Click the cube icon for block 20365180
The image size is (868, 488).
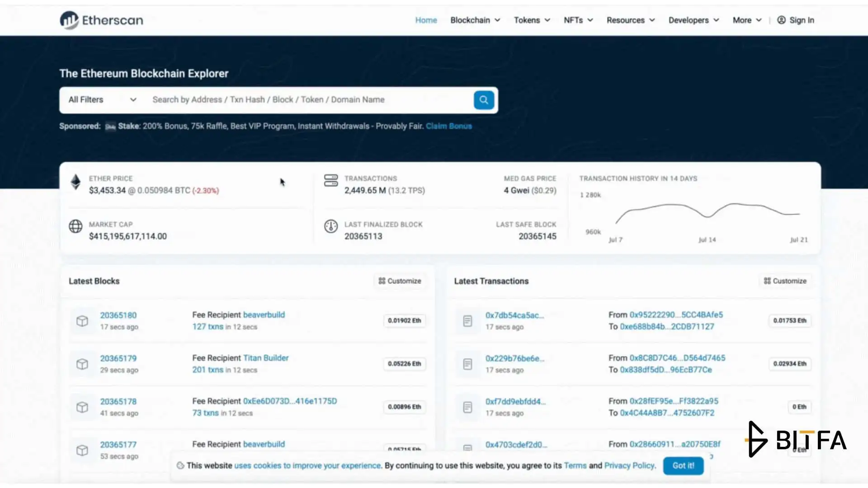point(82,321)
